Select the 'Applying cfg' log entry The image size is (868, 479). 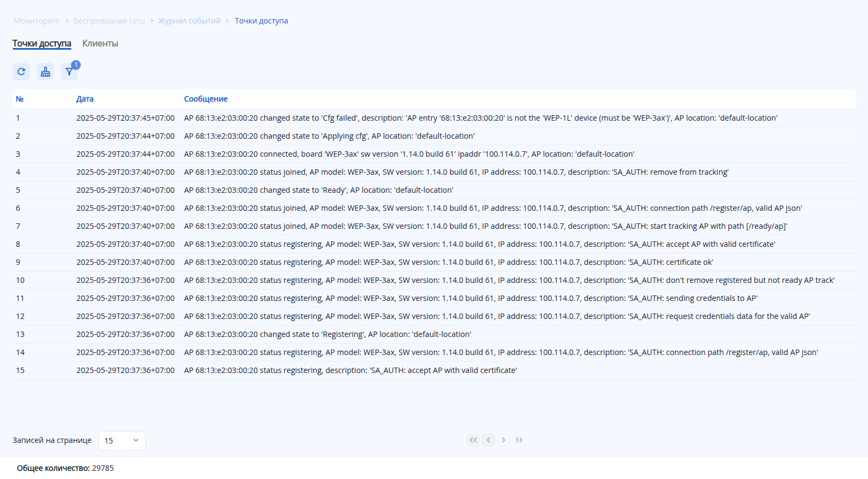(x=329, y=136)
